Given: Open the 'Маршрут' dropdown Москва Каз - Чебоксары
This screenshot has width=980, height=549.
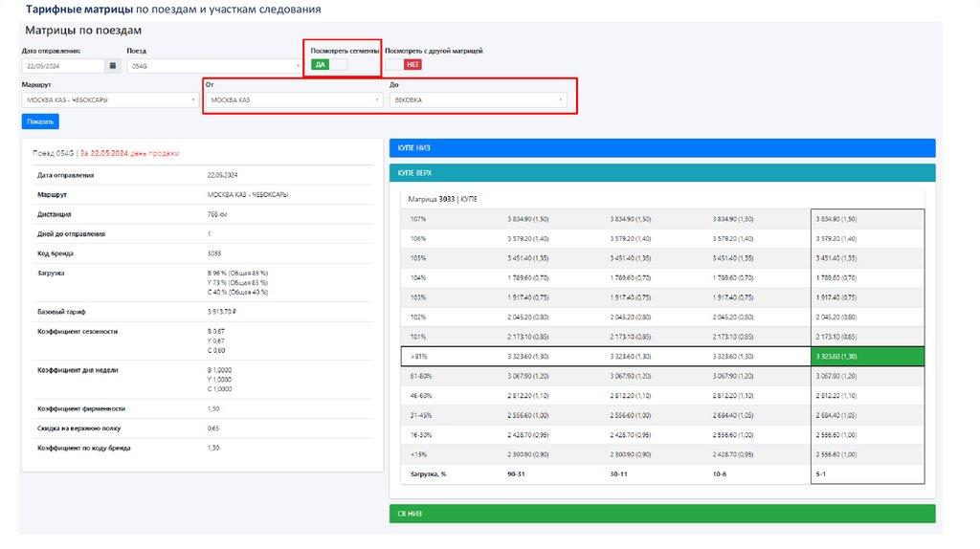Looking at the screenshot, I should [107, 99].
